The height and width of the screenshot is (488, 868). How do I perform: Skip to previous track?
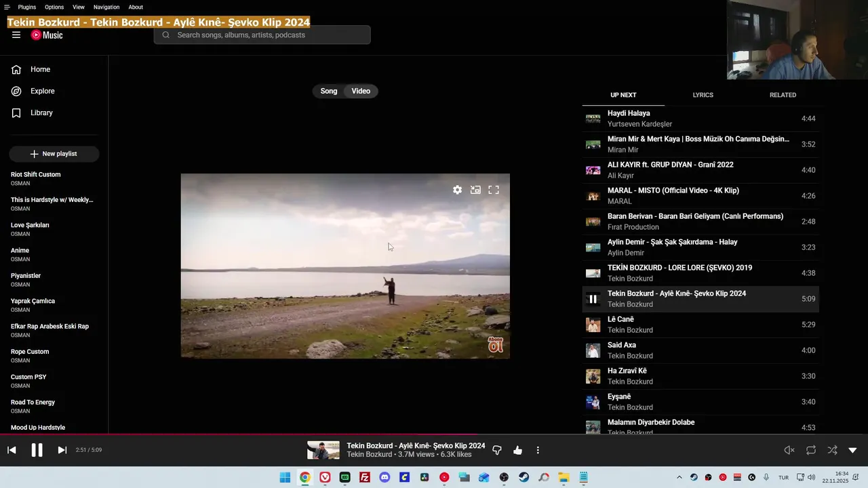[12, 450]
